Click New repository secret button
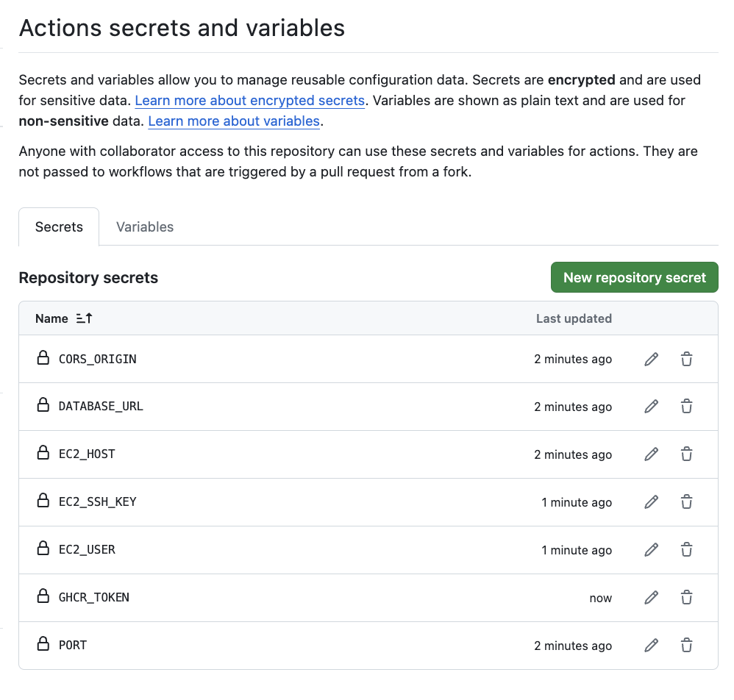This screenshot has height=700, width=734. point(634,277)
